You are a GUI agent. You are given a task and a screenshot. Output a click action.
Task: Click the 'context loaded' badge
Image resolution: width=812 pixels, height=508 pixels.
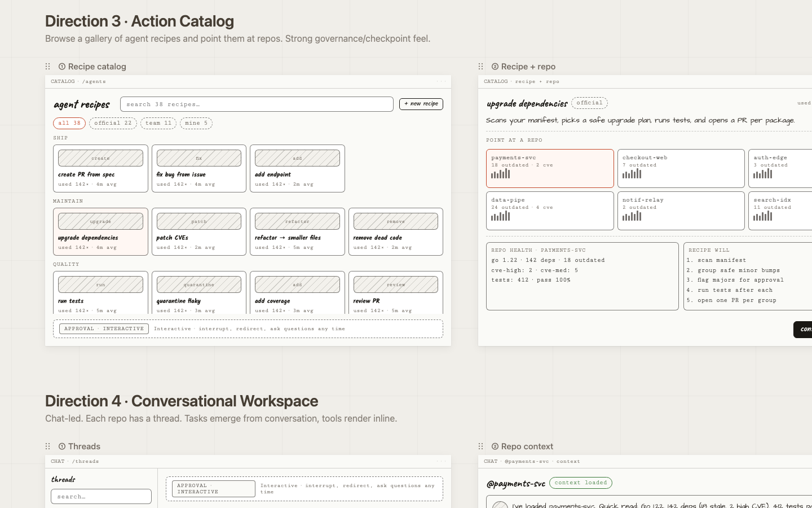(x=581, y=483)
